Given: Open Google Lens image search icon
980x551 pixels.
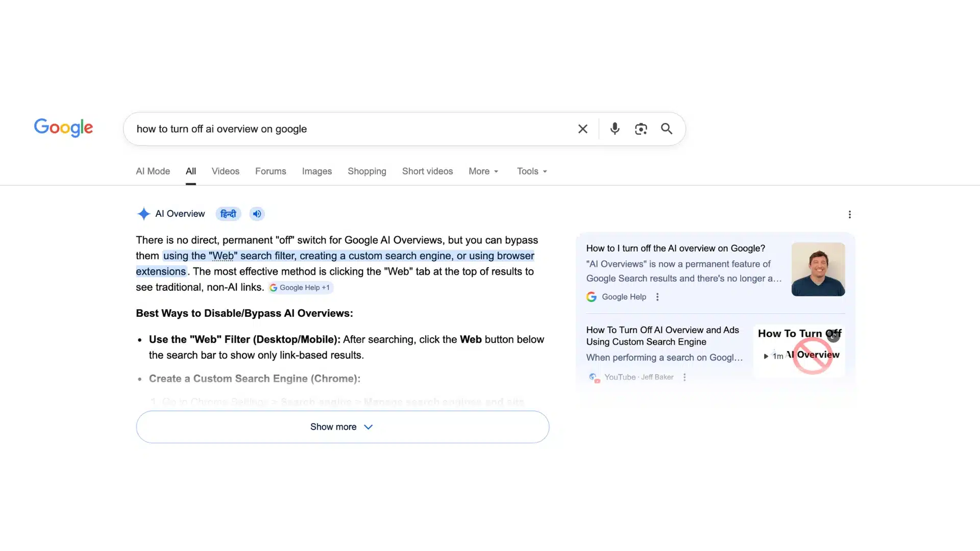Looking at the screenshot, I should [641, 129].
